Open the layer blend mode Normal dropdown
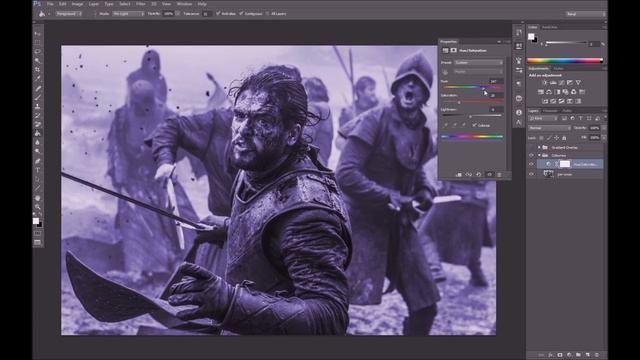The height and width of the screenshot is (360, 640). 549,128
